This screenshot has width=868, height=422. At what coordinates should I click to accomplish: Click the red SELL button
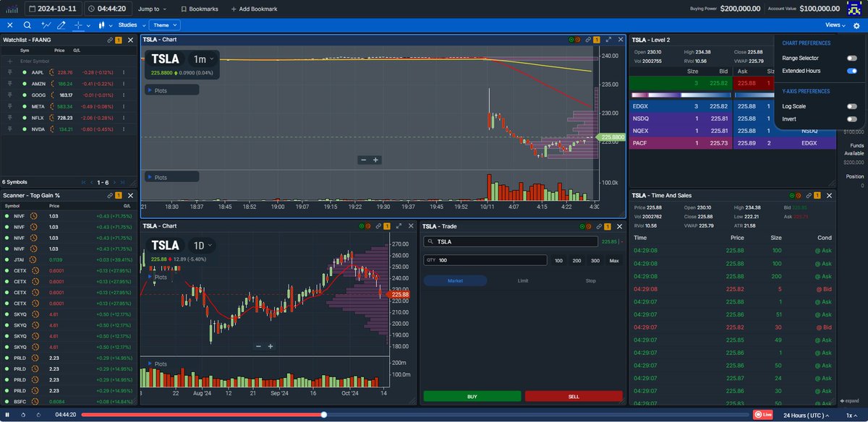point(574,396)
